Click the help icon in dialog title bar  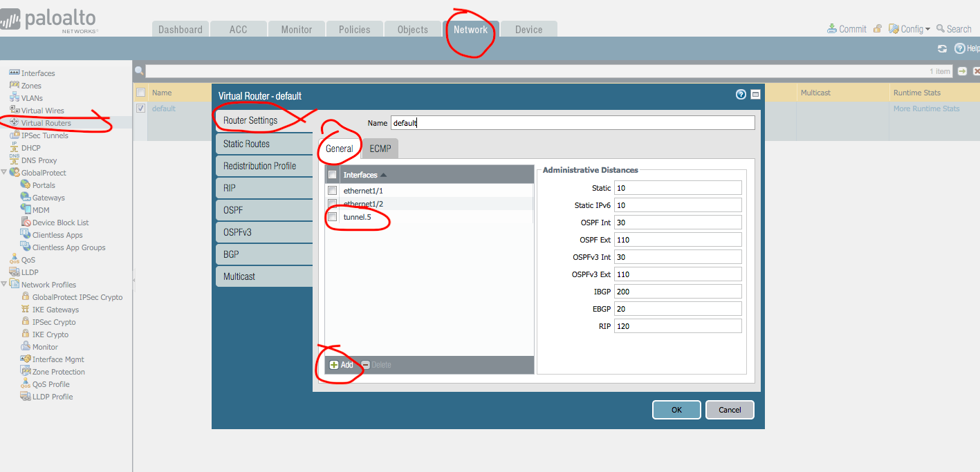click(x=741, y=95)
